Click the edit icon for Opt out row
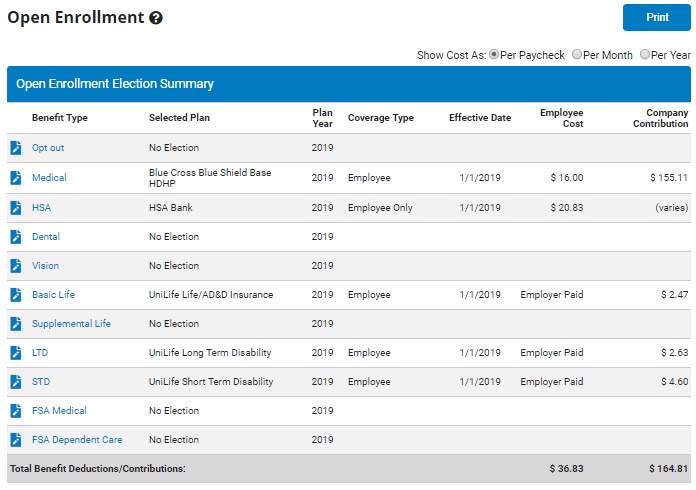The width and height of the screenshot is (696, 490). pyautogui.click(x=16, y=148)
